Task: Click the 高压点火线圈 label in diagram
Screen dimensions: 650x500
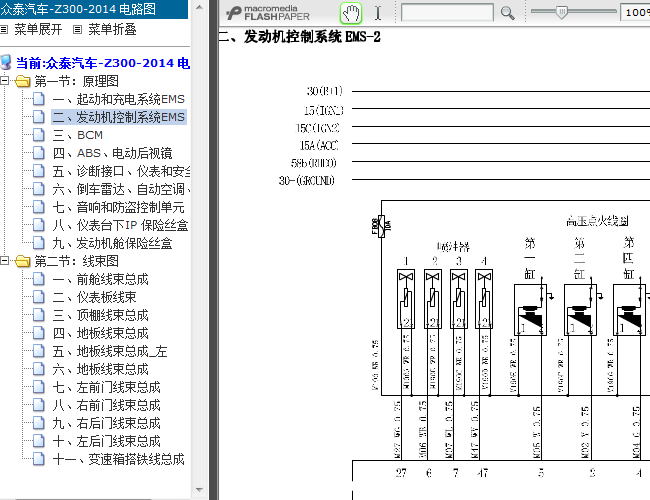Action: (597, 221)
